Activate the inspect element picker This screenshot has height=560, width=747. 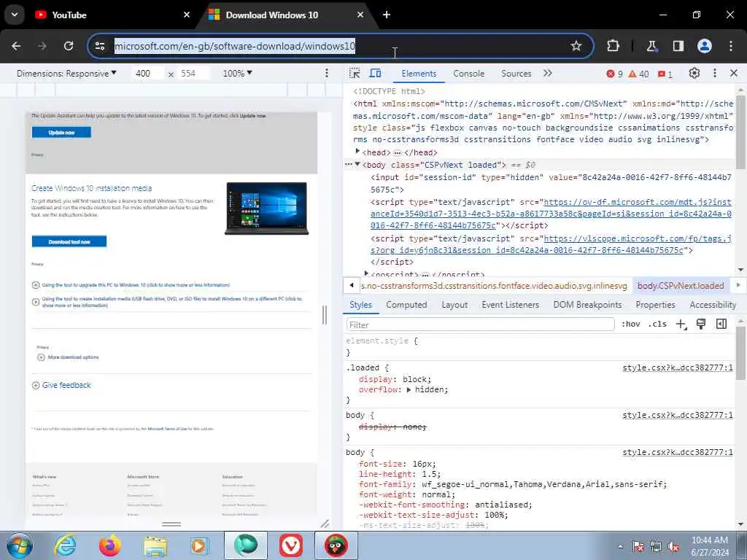pyautogui.click(x=355, y=74)
